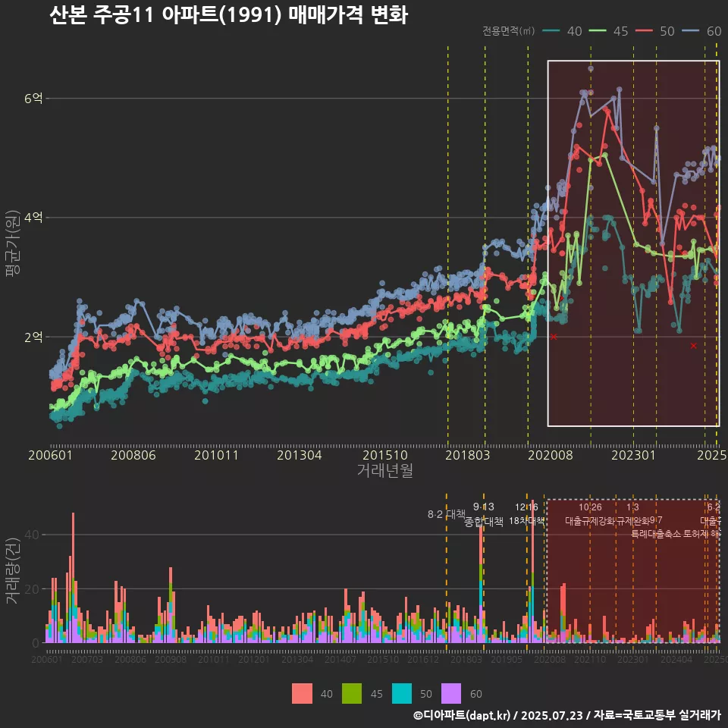
Task: Toggle the red 50 line legend entry at top
Action: 655,31
